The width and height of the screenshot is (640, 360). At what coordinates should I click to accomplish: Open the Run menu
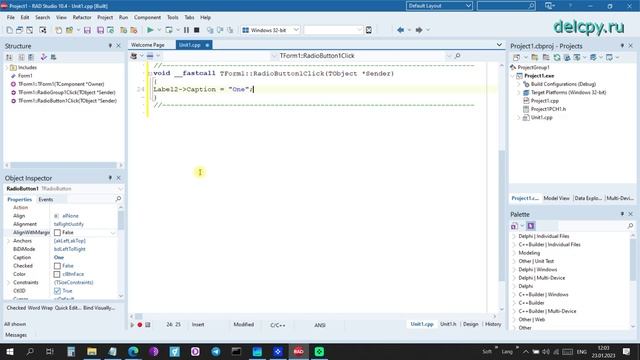click(x=123, y=18)
